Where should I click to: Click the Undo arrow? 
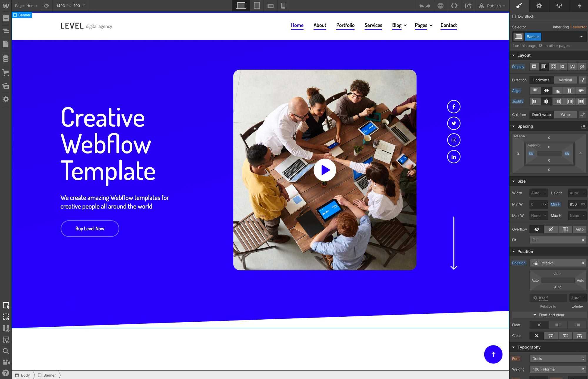coord(422,6)
